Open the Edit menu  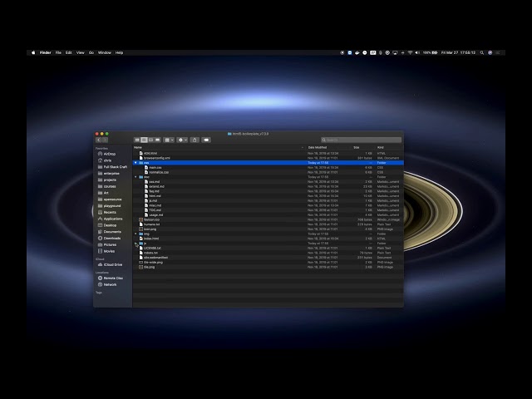coord(68,52)
